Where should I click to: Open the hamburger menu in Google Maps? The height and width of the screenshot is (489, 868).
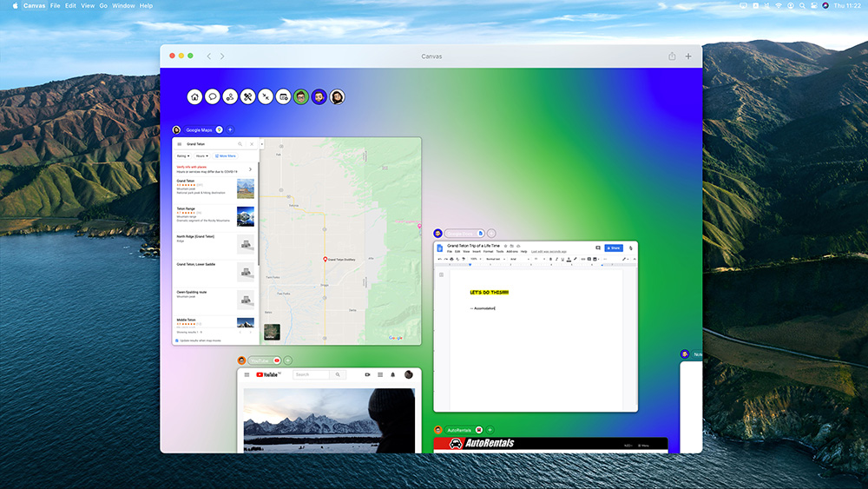180,144
